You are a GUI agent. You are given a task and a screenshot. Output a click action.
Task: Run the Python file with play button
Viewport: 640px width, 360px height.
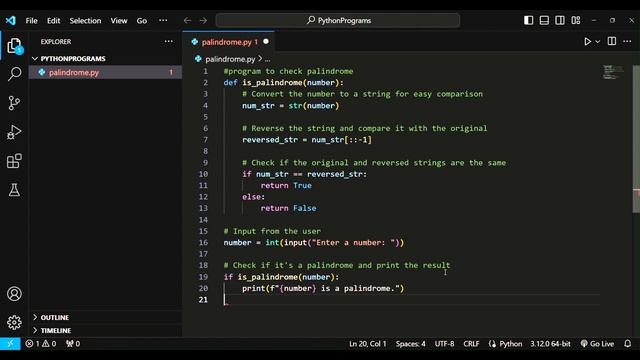587,42
